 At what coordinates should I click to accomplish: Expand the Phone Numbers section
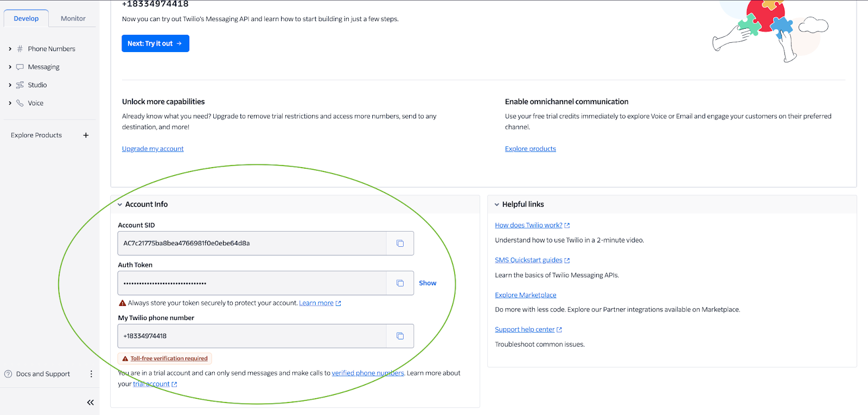10,49
